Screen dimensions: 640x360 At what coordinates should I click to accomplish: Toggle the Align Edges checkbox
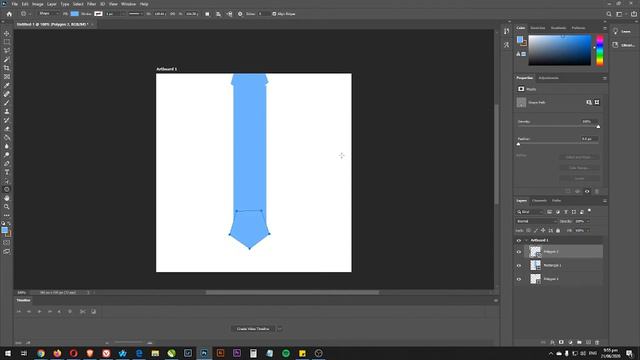click(x=274, y=14)
